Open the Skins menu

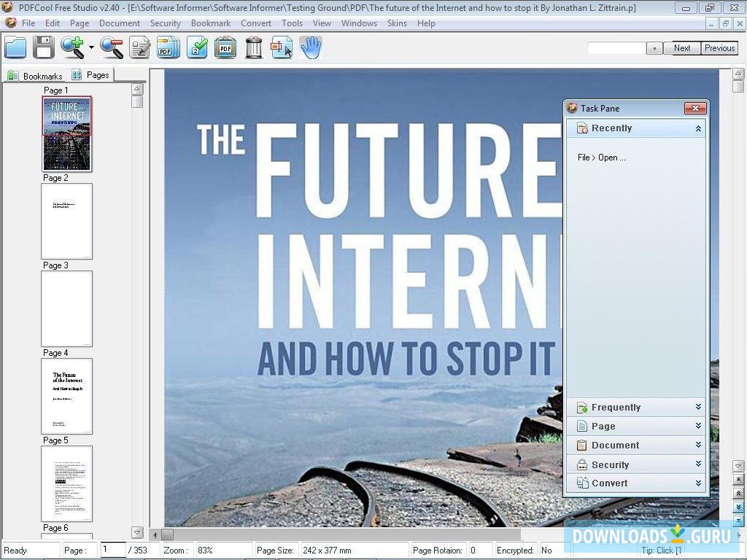click(x=397, y=23)
